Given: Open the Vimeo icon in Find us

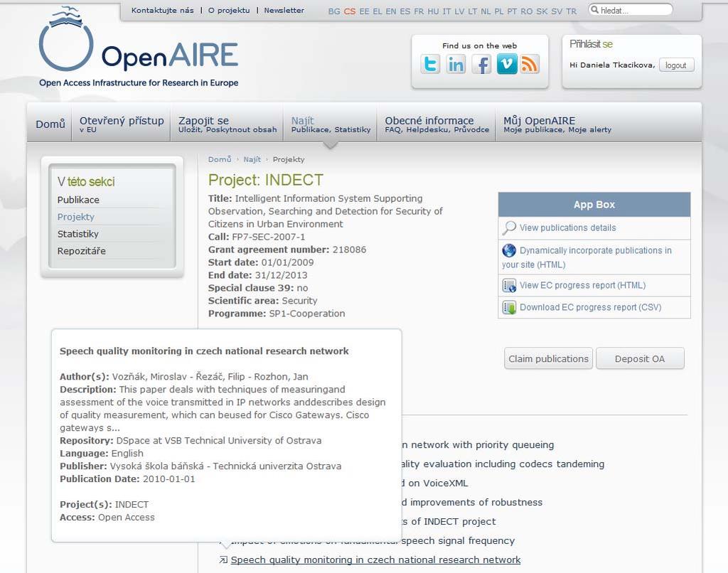Looking at the screenshot, I should click(506, 64).
